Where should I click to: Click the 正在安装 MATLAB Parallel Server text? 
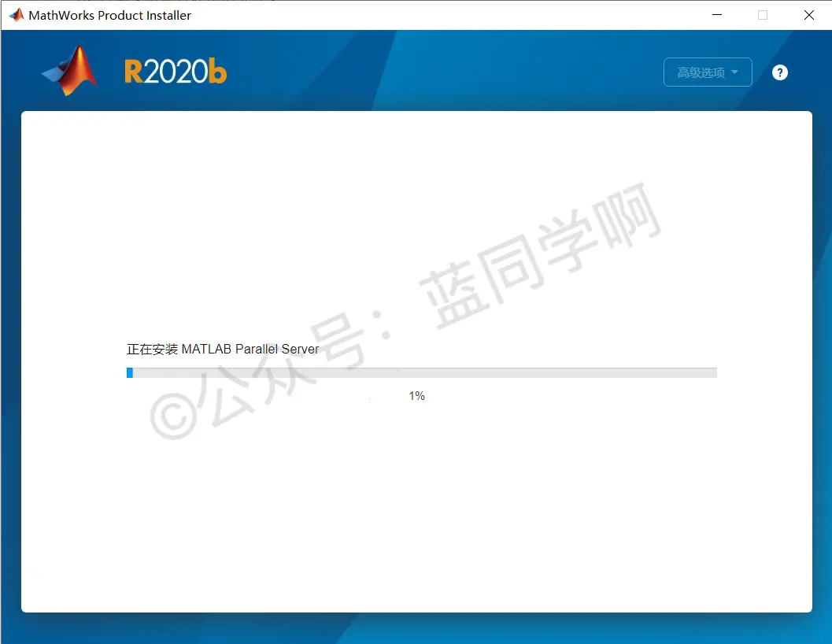[223, 349]
